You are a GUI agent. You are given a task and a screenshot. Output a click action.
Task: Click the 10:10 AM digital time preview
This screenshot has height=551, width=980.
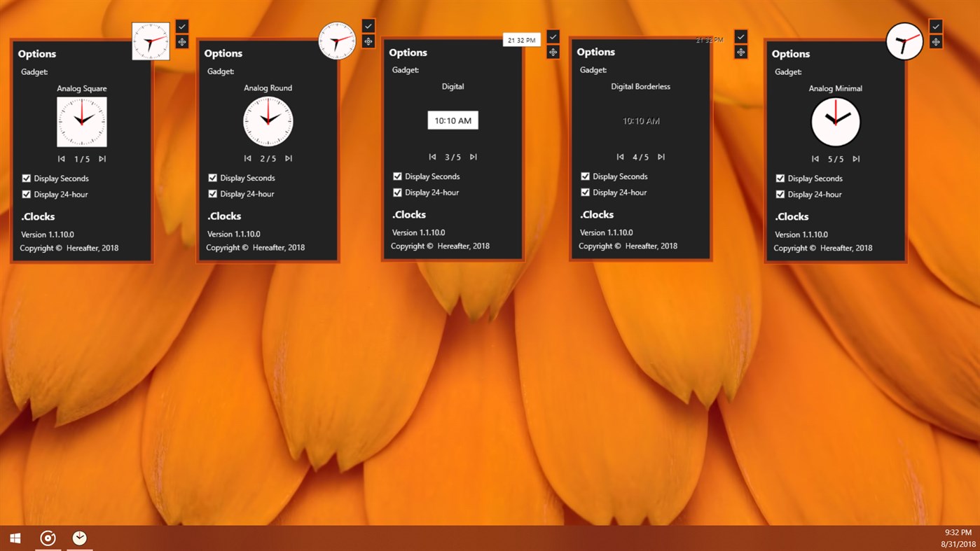pyautogui.click(x=453, y=120)
